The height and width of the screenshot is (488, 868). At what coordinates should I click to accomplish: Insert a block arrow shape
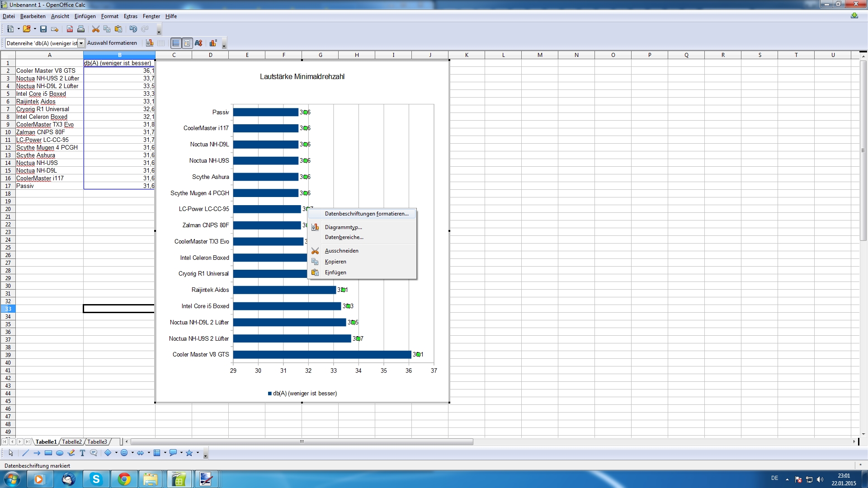pos(141,453)
